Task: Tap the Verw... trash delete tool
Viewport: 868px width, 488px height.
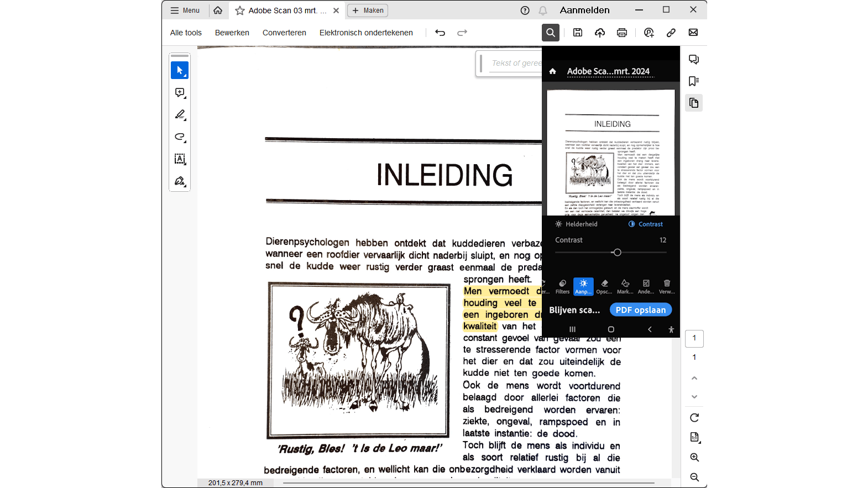Action: pyautogui.click(x=667, y=287)
